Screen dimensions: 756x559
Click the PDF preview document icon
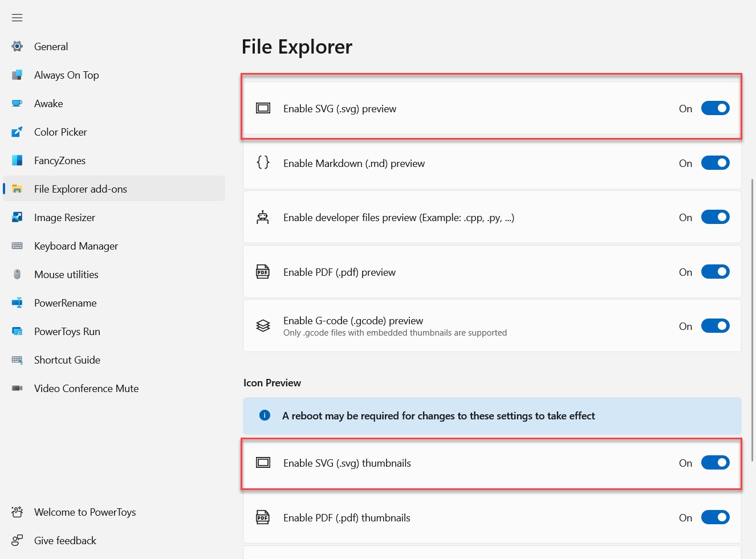click(263, 272)
